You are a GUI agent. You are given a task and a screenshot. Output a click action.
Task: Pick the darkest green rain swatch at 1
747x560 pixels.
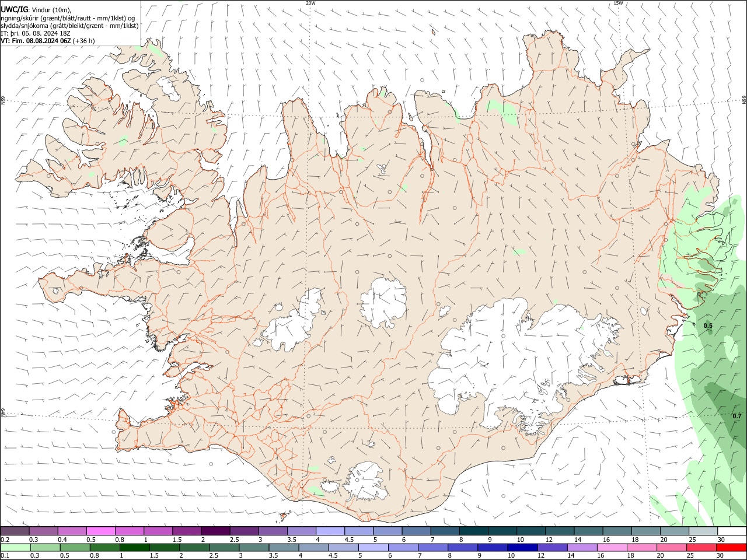pyautogui.click(x=134, y=548)
